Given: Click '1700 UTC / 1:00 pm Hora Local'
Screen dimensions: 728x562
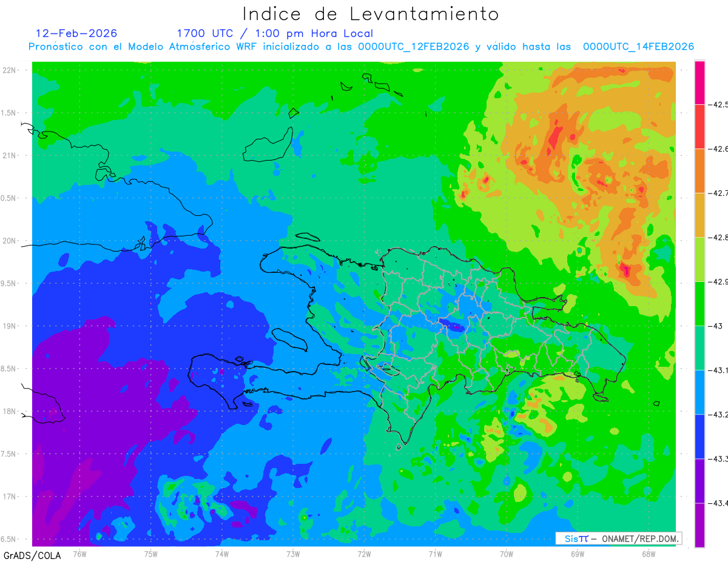Looking at the screenshot, I should click(x=275, y=34).
